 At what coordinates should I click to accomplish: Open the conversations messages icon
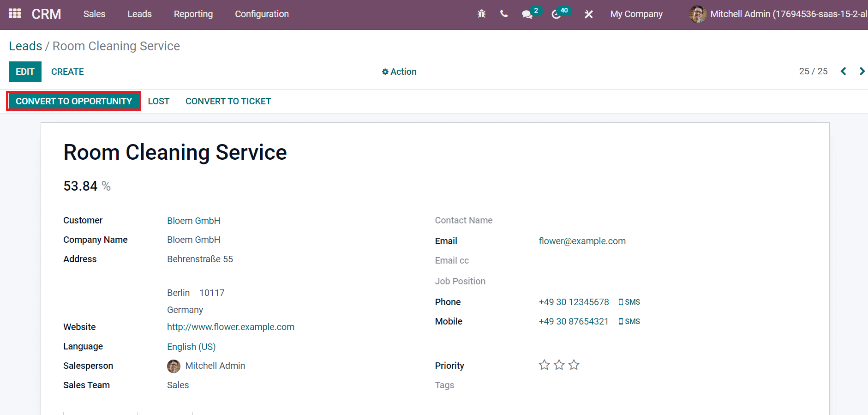coord(527,14)
